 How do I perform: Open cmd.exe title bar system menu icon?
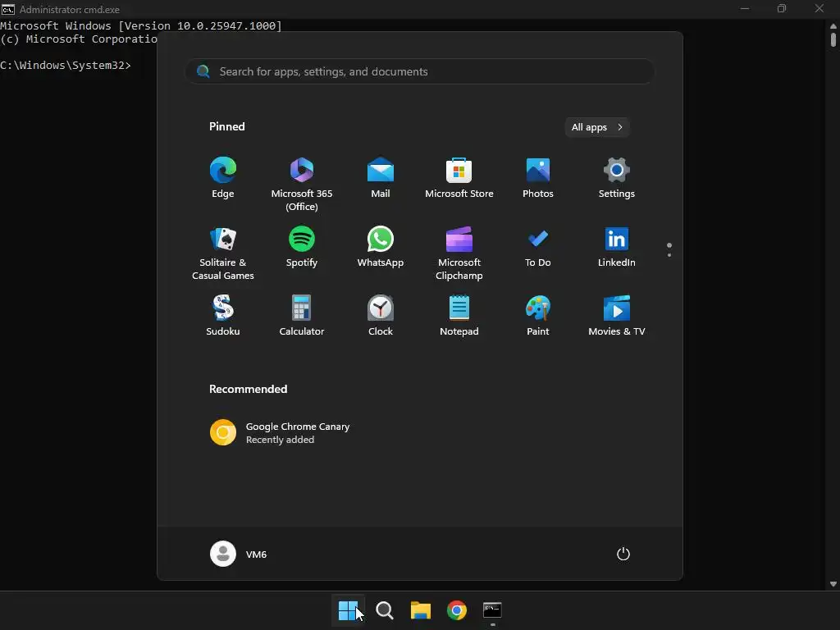tap(8, 9)
